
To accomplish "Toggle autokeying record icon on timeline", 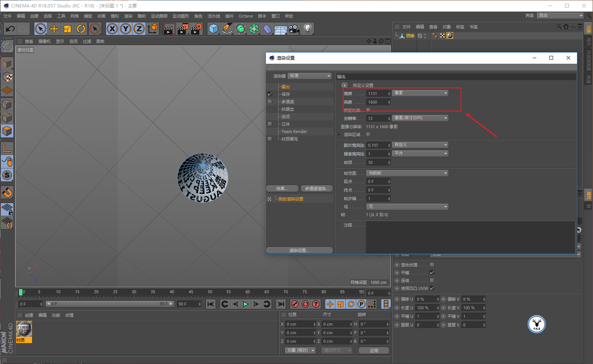I will (305, 304).
